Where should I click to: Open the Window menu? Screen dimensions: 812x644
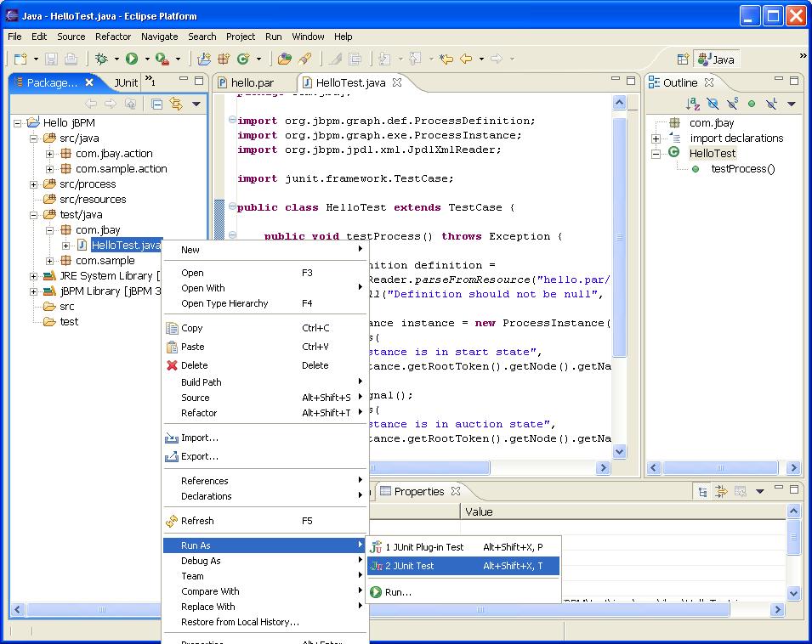point(308,37)
